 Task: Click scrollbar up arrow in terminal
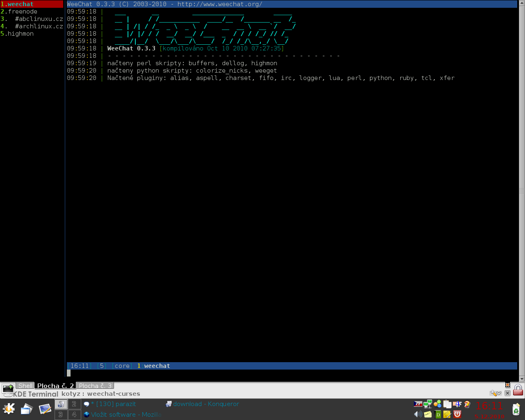click(x=522, y=3)
